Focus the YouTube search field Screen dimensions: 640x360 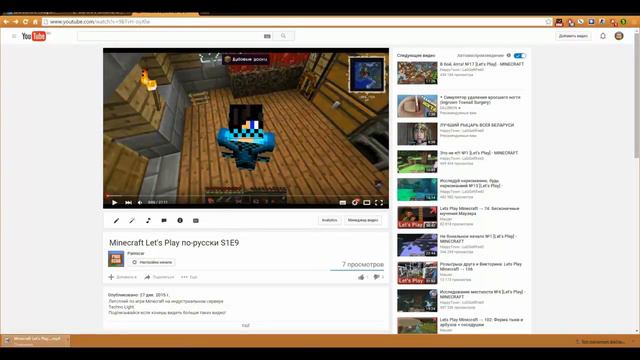point(169,36)
